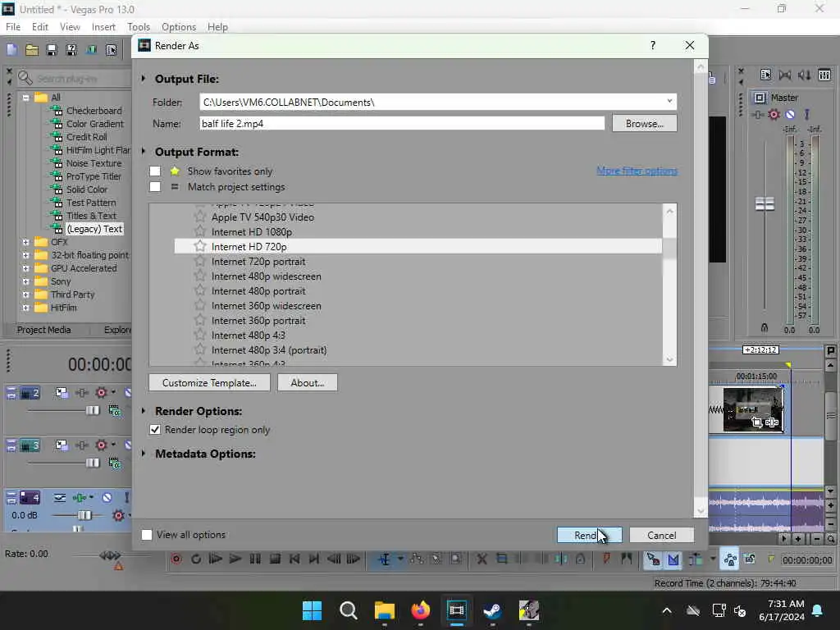Open the File menu
Image resolution: width=840 pixels, height=630 pixels.
pos(13,27)
